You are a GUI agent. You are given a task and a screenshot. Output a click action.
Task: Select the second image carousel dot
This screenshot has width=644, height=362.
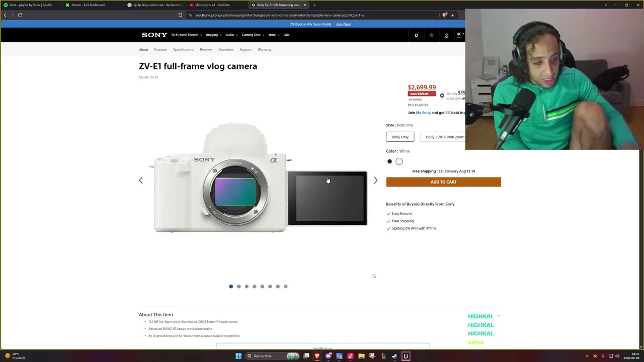click(238, 287)
